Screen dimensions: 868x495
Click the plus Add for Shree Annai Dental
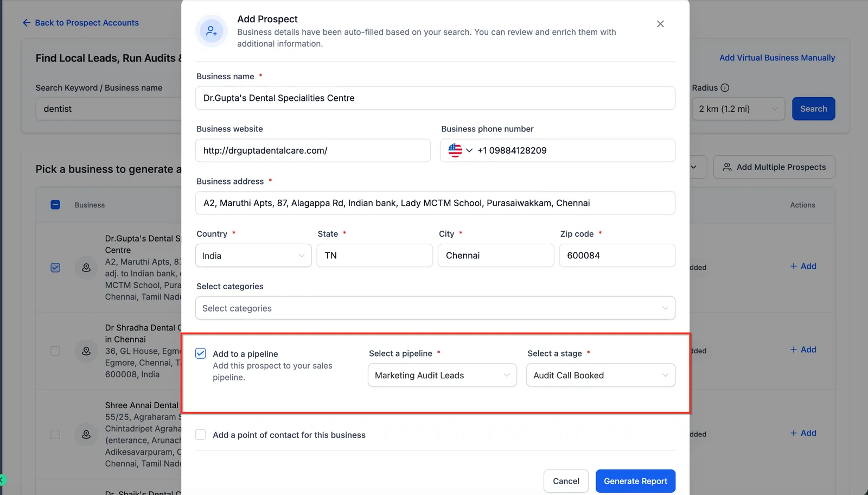[803, 433]
